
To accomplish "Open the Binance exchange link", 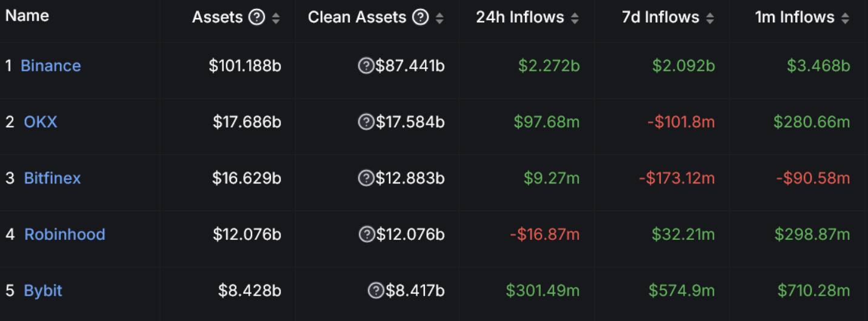I will (51, 65).
